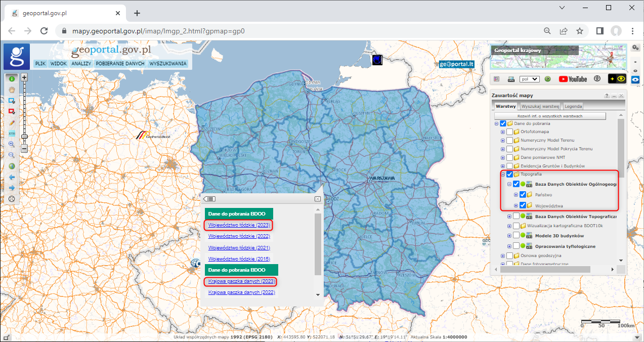Open the YouTube channel icon
The height and width of the screenshot is (342, 644).
coord(573,79)
